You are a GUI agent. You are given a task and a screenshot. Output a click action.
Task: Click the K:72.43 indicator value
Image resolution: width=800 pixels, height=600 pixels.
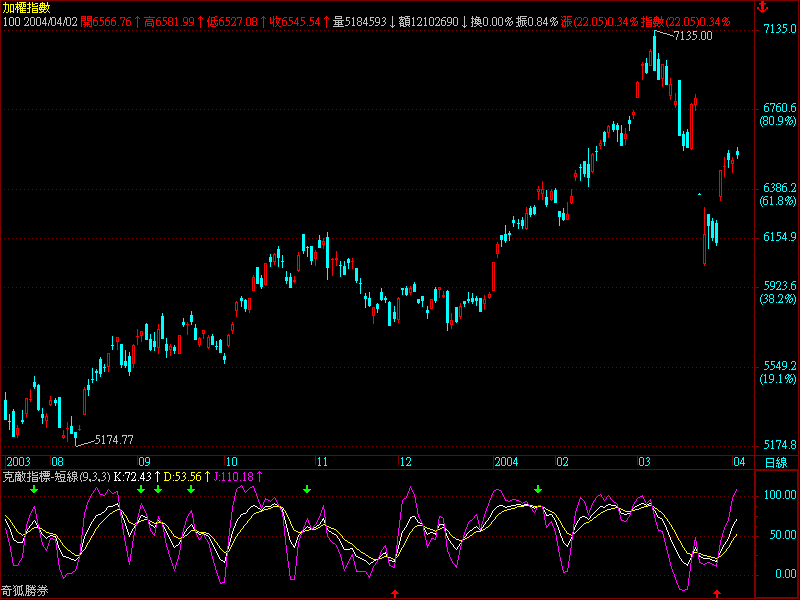click(133, 477)
